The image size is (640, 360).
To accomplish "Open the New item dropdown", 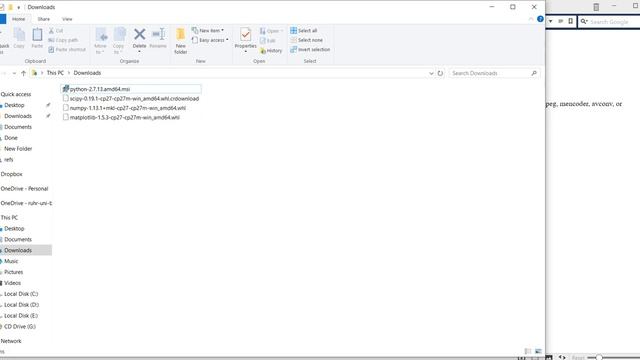I will tap(208, 31).
